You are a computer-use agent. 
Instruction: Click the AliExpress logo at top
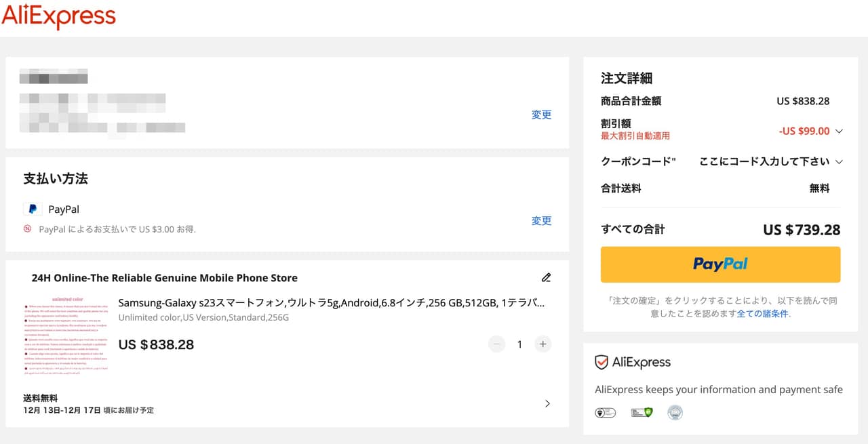click(x=59, y=16)
